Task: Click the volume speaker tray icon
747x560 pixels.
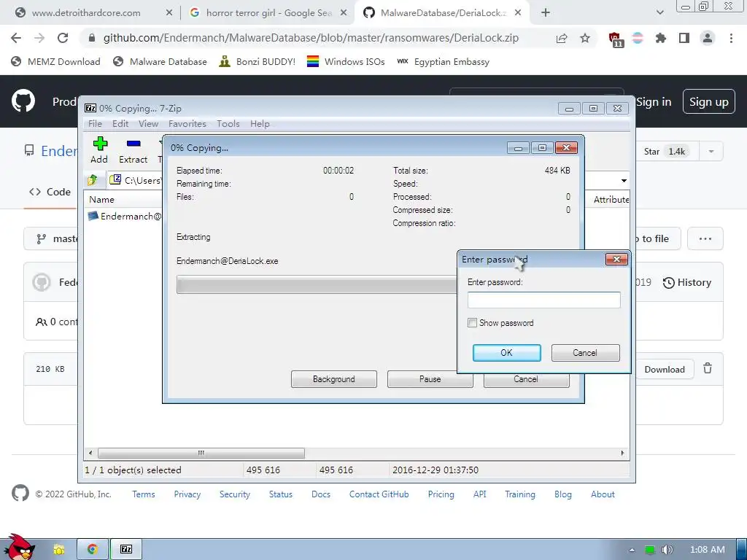Action: tap(667, 550)
